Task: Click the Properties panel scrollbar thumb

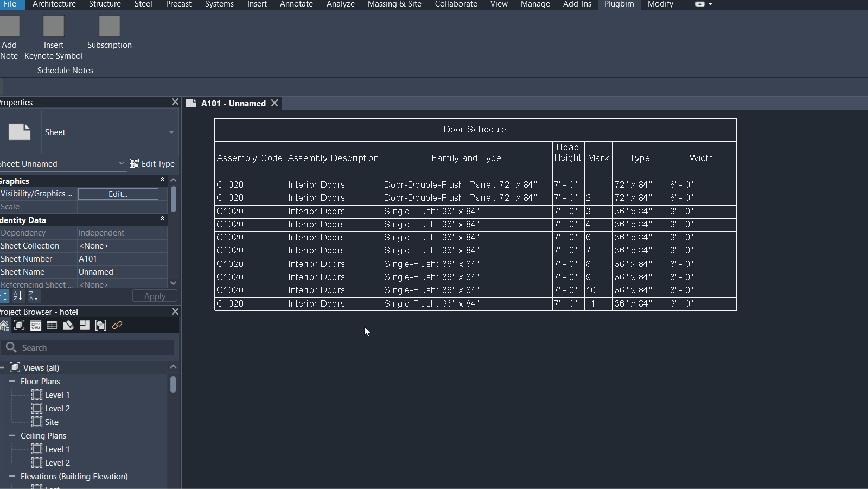Action: (x=174, y=199)
